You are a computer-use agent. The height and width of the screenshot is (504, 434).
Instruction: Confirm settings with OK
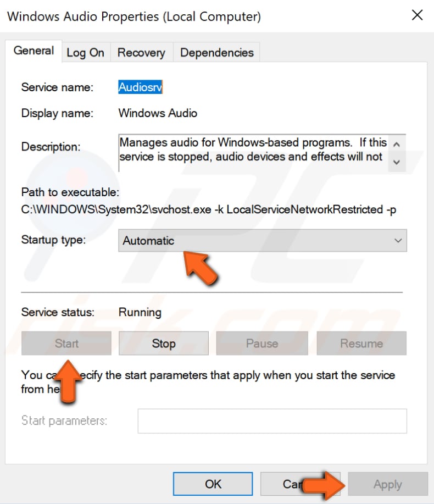[213, 484]
